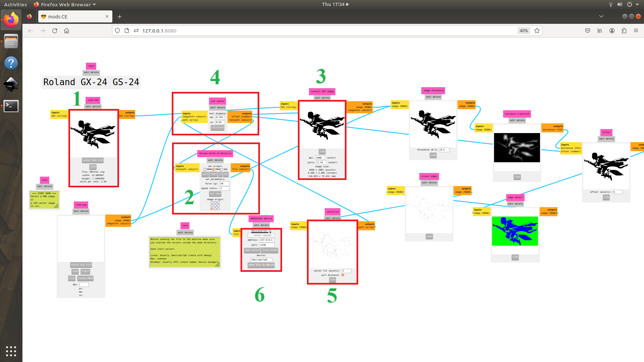This screenshot has height=362, width=644.
Task: Open Activities overview
Action: 15,4
